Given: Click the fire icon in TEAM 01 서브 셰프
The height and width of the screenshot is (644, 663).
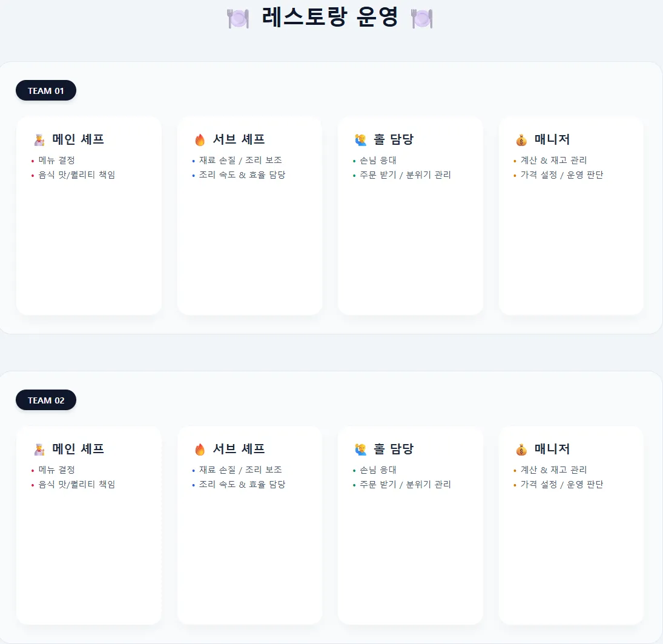Looking at the screenshot, I should pyautogui.click(x=200, y=140).
